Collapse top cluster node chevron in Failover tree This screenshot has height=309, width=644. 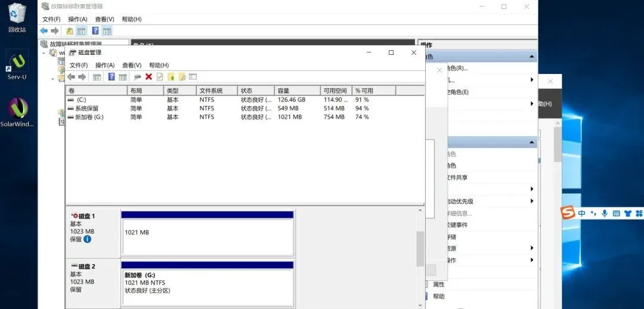coord(44,53)
